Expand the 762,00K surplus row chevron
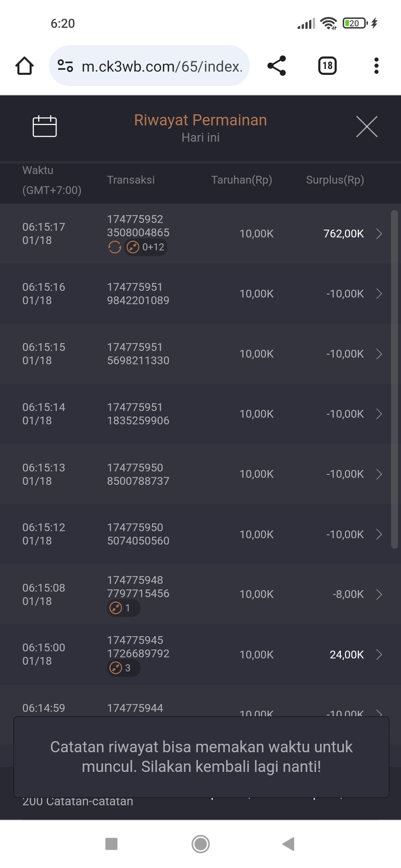The image size is (401, 868). 379,234
